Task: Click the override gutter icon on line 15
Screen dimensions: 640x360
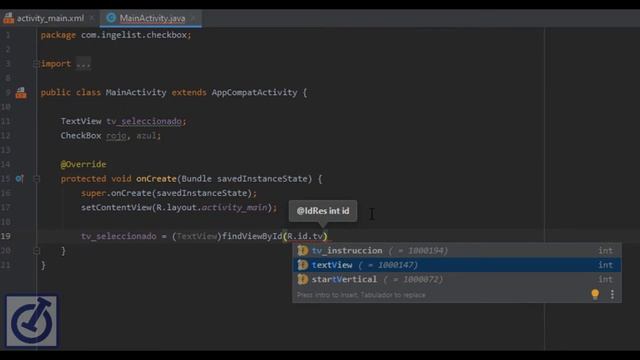Action: click(20, 179)
